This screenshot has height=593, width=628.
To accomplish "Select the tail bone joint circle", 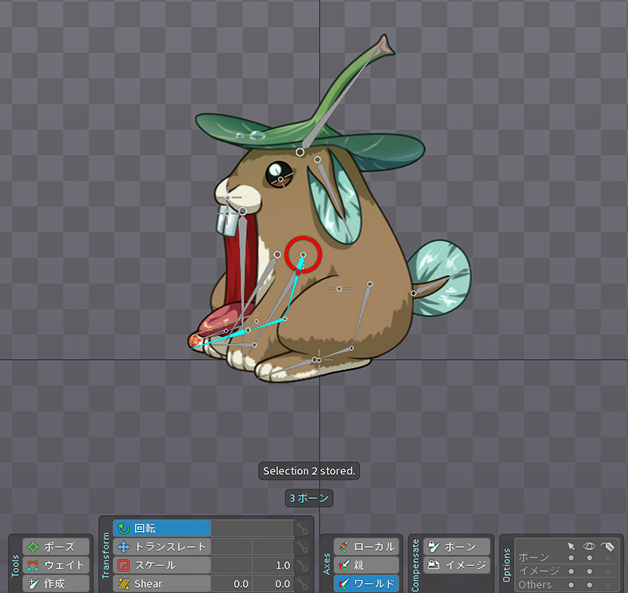I will pyautogui.click(x=413, y=293).
